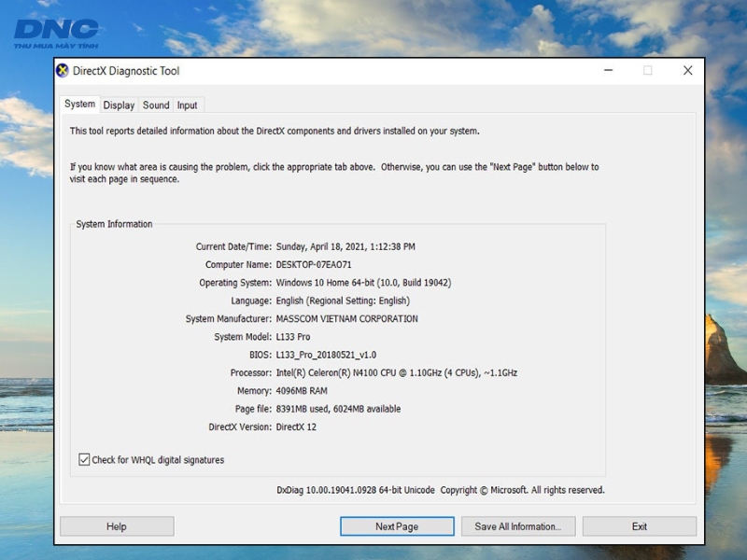Select the computer name DESKTOP-07EAO71
The image size is (747, 560).
[314, 265]
